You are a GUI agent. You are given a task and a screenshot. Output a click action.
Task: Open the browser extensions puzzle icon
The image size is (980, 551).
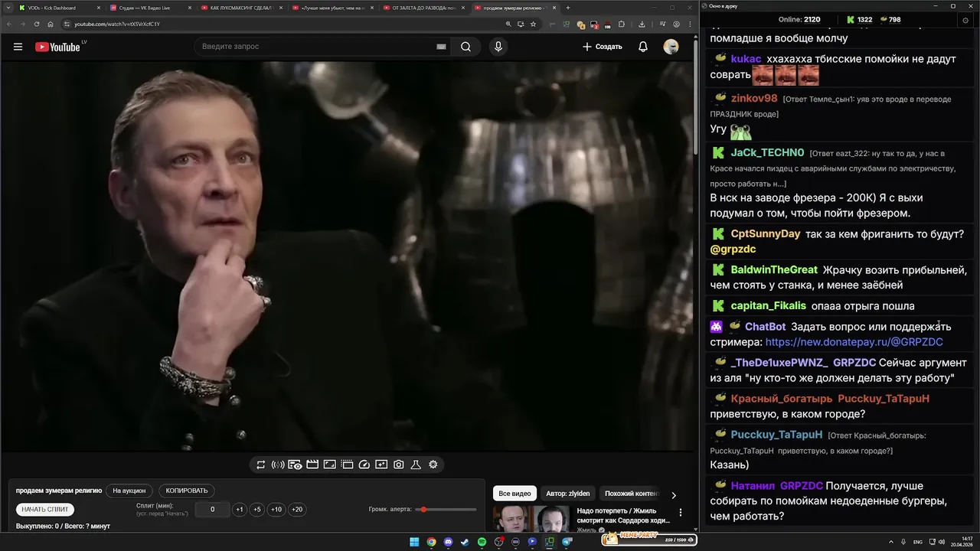622,24
